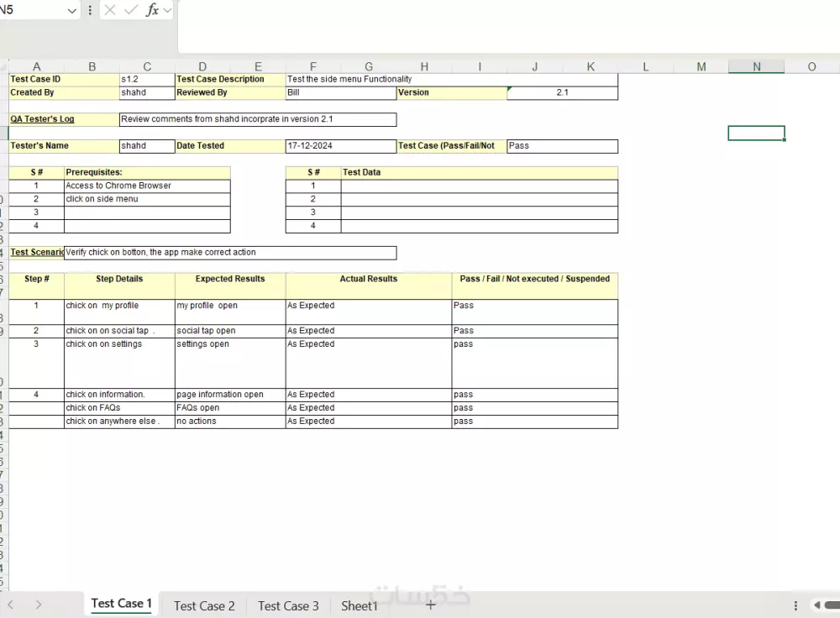
Task: Select column D header
Action: click(x=202, y=66)
